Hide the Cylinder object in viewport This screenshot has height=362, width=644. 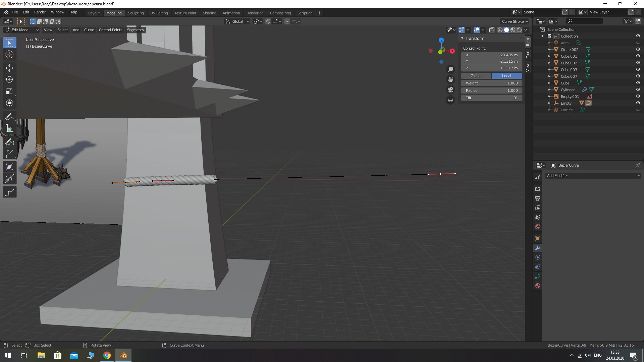point(638,89)
